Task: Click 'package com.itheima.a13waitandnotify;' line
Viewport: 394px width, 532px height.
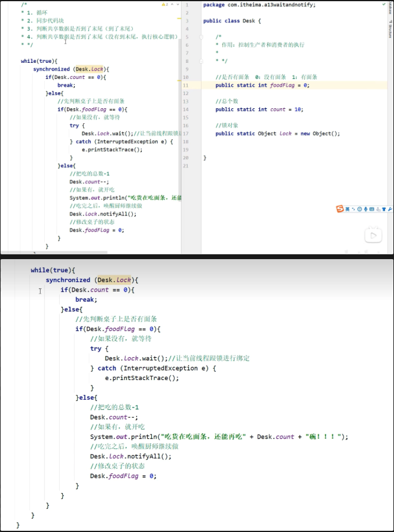Action: point(259,5)
